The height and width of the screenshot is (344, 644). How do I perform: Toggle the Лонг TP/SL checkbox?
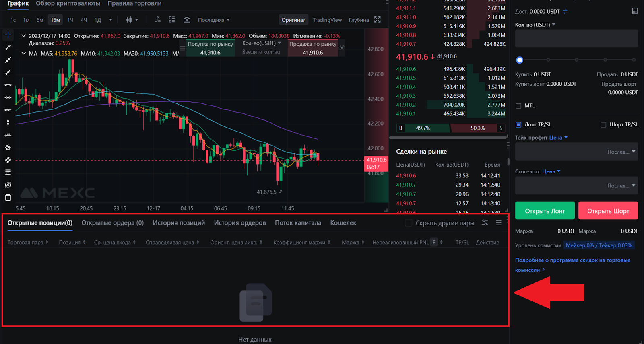(518, 125)
